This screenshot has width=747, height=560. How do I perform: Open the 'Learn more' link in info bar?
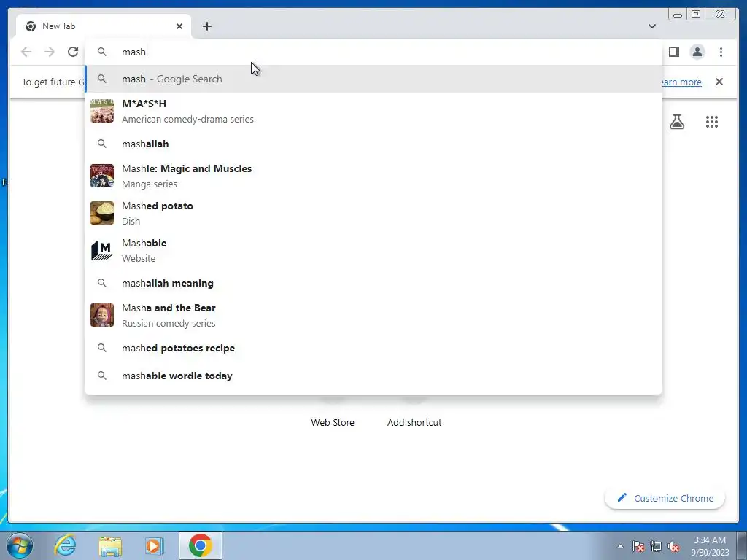[681, 82]
